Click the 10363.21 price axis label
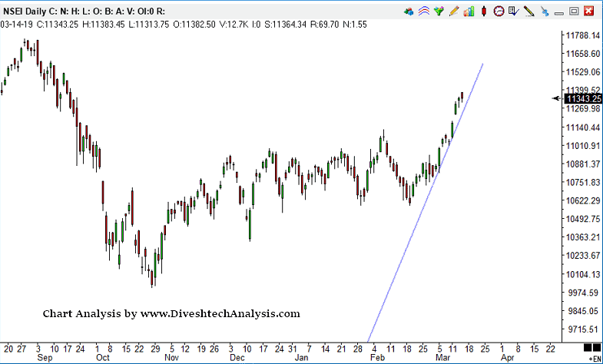Image resolution: width=603 pixels, height=364 pixels. 583,237
